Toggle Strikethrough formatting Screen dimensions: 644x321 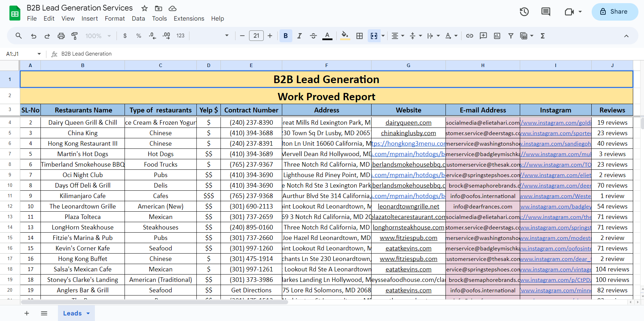[313, 36]
